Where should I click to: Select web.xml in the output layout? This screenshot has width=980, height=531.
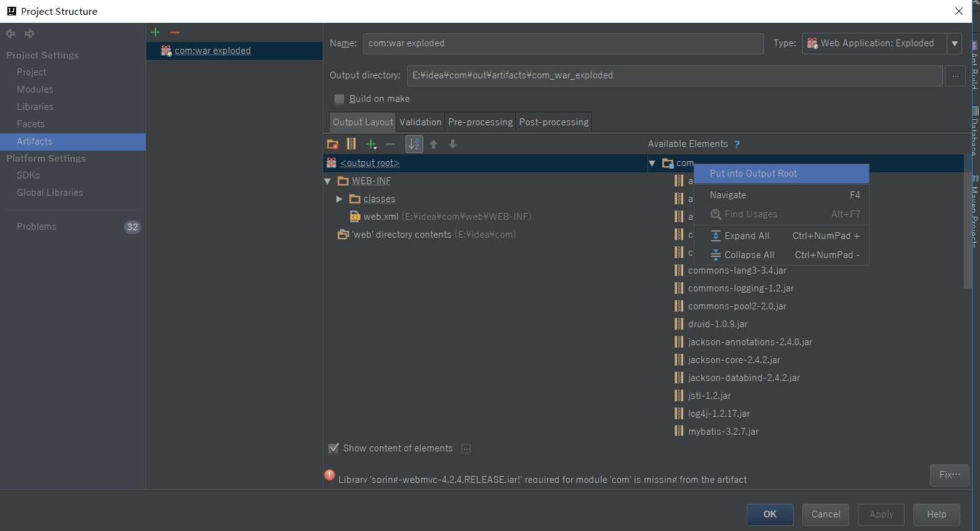coord(381,217)
